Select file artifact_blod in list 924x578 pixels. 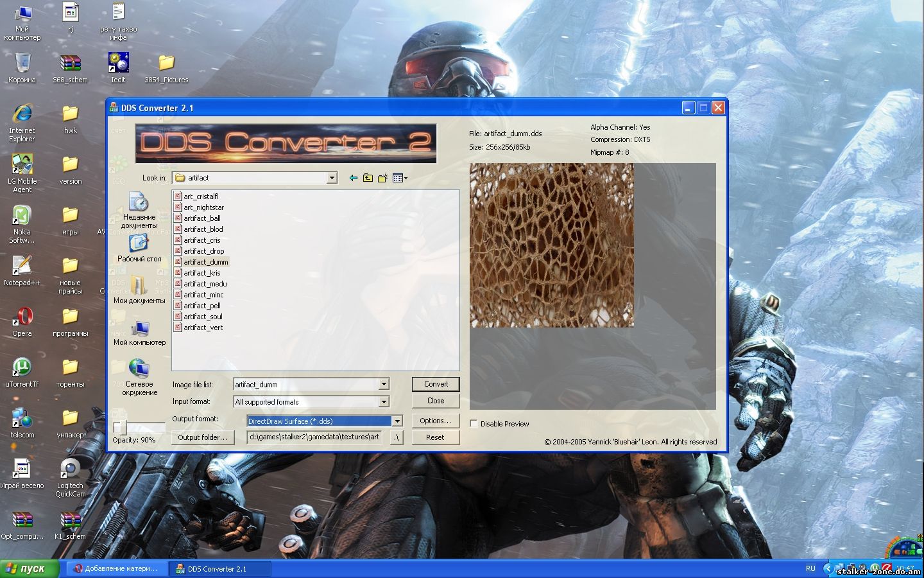click(x=198, y=229)
